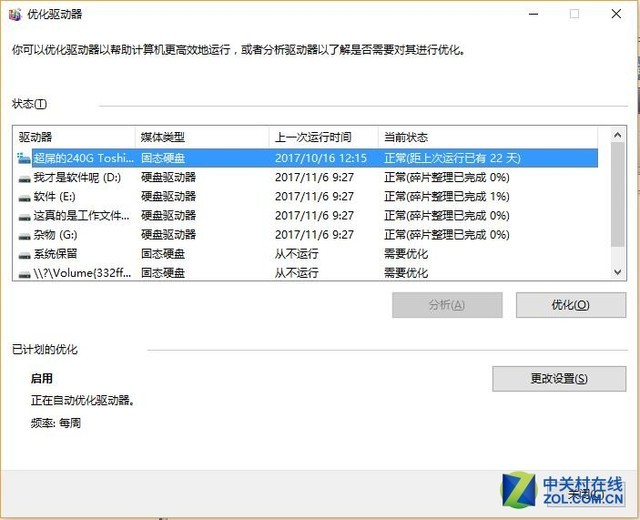Sort by 上一次运行时间 column header
The height and width of the screenshot is (520, 640).
click(322, 137)
